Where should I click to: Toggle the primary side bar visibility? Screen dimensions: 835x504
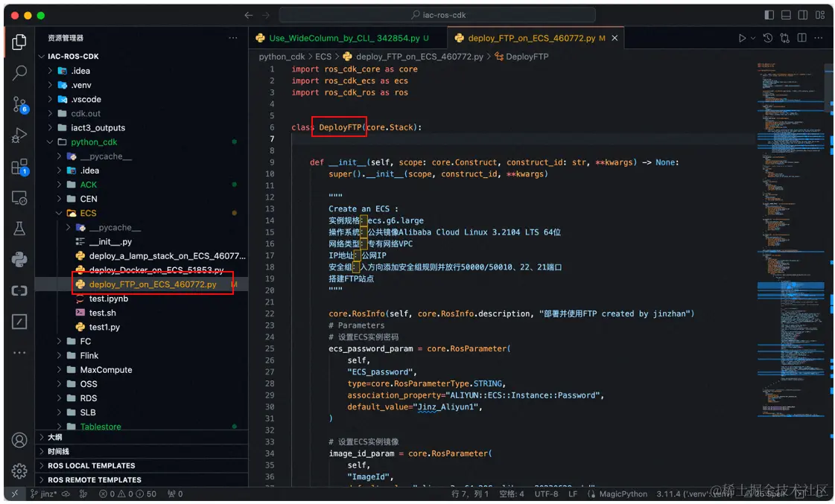769,15
